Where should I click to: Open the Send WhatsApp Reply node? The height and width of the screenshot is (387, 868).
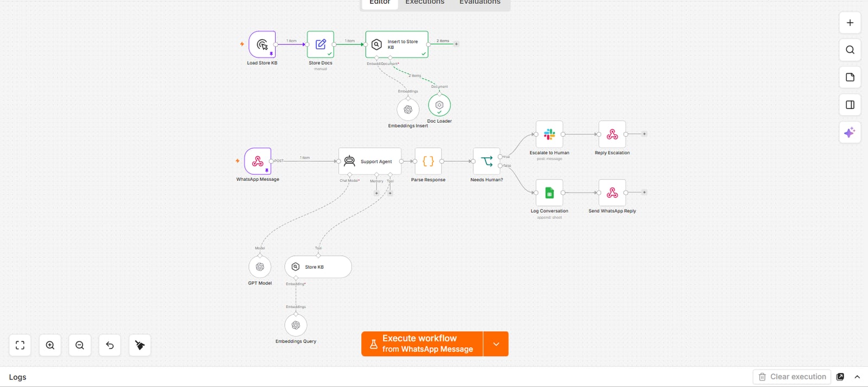pyautogui.click(x=612, y=193)
